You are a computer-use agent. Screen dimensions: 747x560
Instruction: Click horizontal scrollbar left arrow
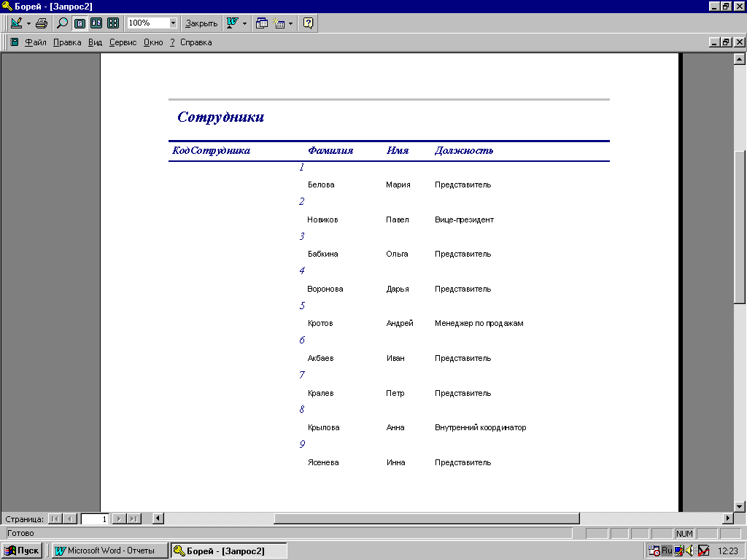(158, 518)
